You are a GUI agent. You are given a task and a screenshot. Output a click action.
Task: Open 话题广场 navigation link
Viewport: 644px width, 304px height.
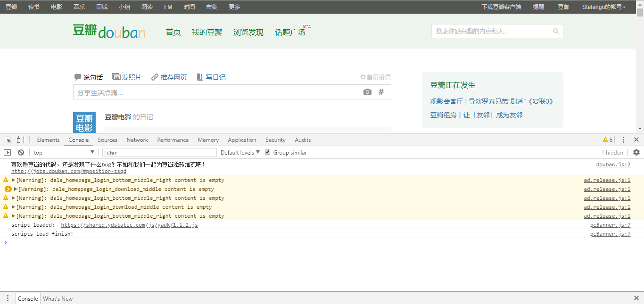[290, 32]
